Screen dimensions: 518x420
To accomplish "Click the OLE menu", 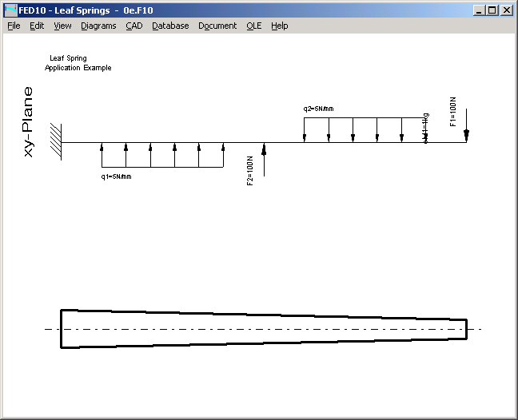I will click(253, 26).
